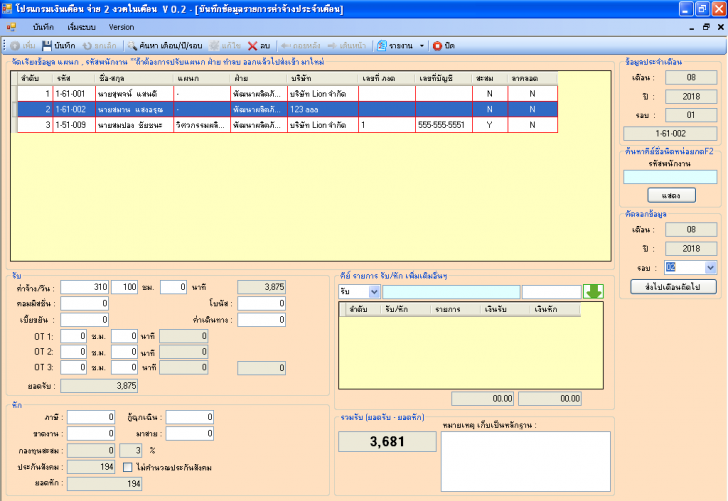Image resolution: width=728 pixels, height=501 pixels.
Task: Click the ชื่อ-สกุล column header
Action: coord(134,78)
